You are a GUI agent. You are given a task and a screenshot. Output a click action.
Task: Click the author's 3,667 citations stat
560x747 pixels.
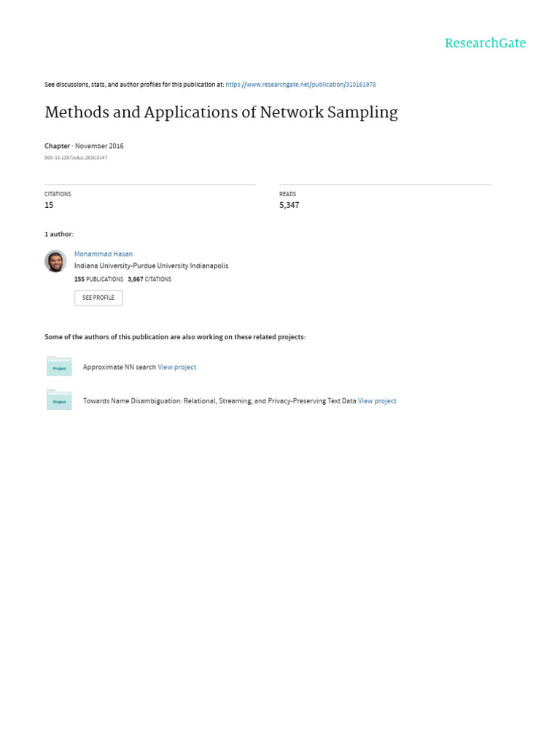tap(149, 279)
